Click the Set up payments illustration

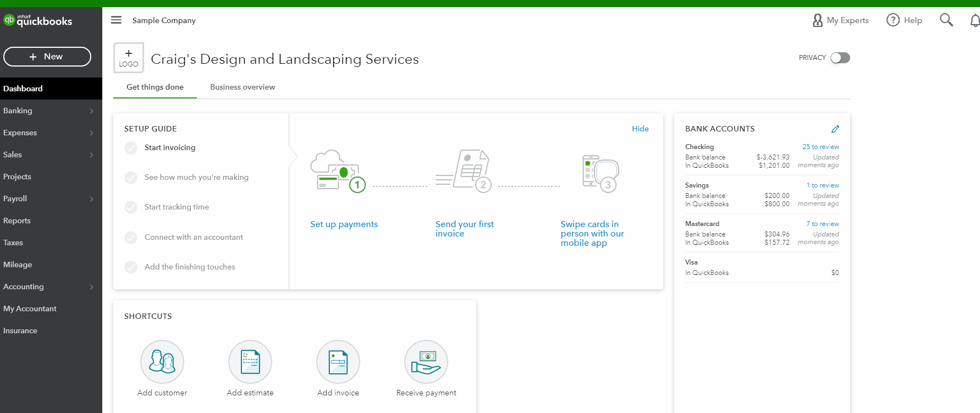pyautogui.click(x=338, y=171)
